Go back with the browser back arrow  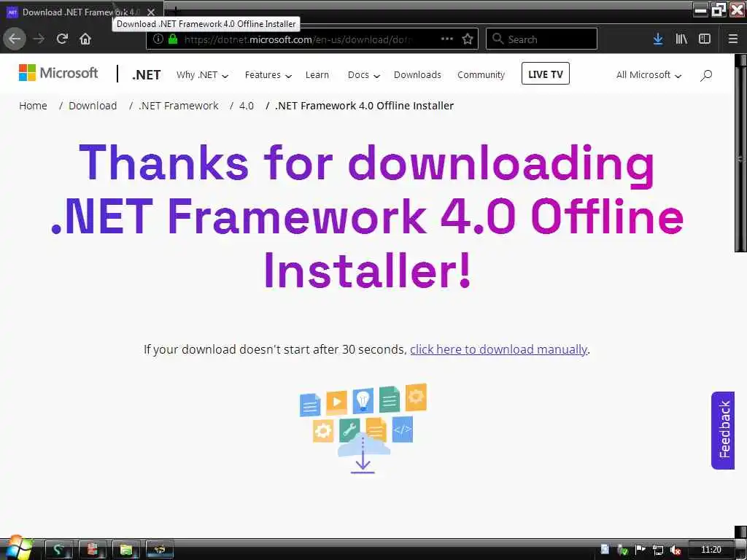(15, 39)
